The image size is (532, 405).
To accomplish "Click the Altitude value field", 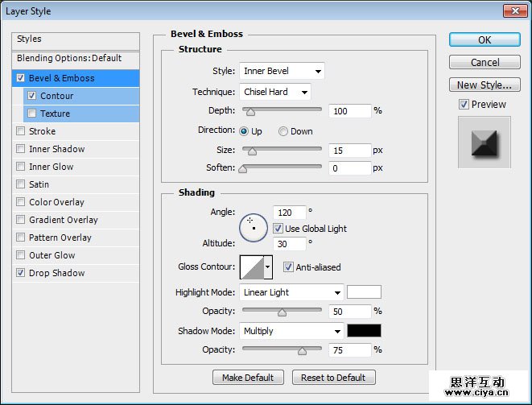I will point(290,244).
